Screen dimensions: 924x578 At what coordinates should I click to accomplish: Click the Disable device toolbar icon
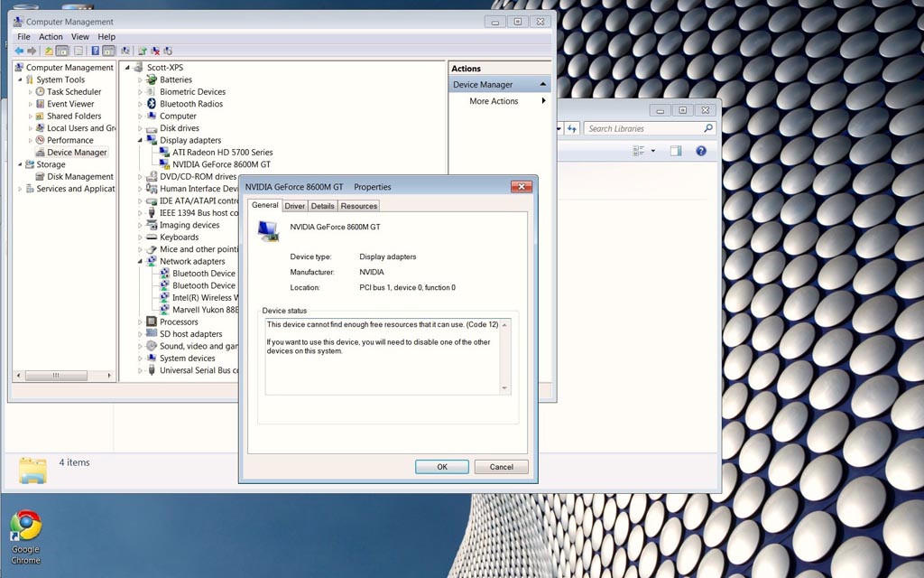(x=168, y=51)
